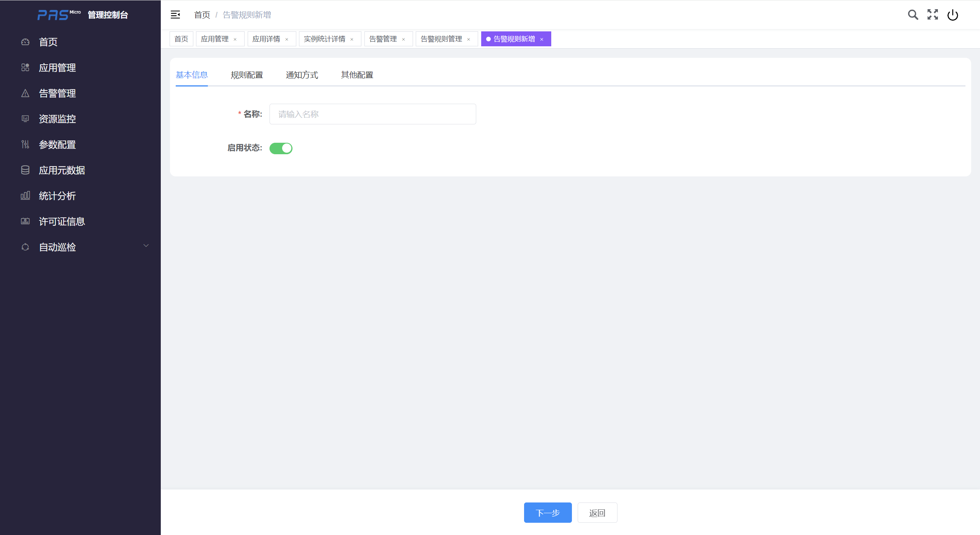This screenshot has width=980, height=535.
Task: Open 应用元数据 in the sidebar
Action: pos(62,170)
